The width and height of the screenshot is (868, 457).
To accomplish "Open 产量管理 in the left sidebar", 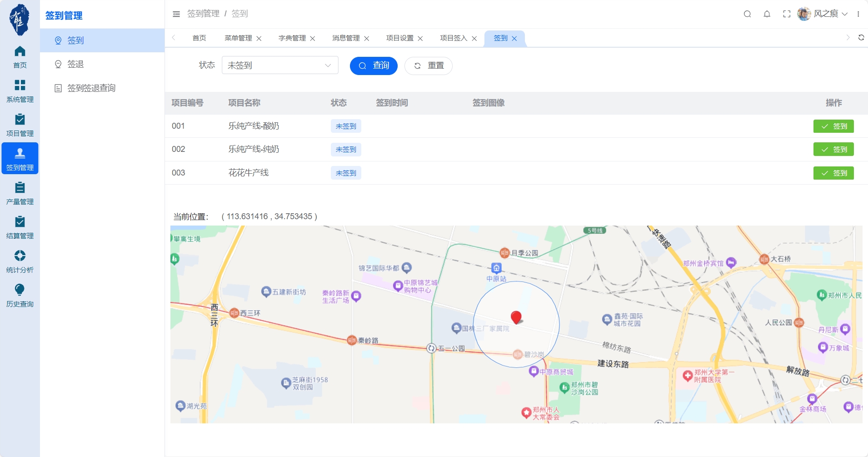I will 20,193.
